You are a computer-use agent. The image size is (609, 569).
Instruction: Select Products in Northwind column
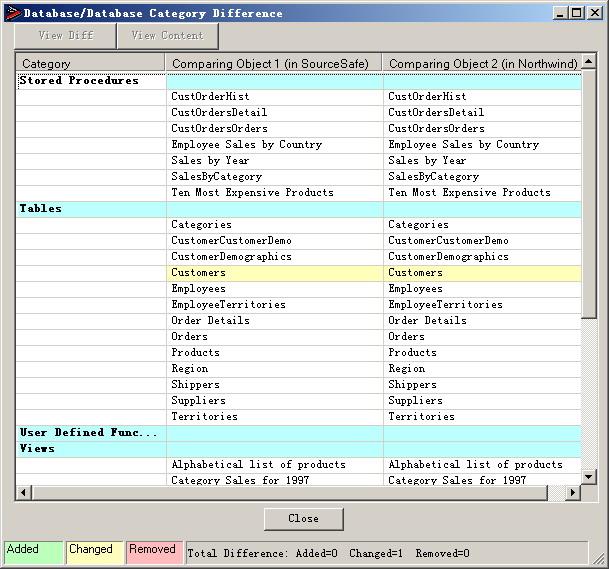pos(482,353)
